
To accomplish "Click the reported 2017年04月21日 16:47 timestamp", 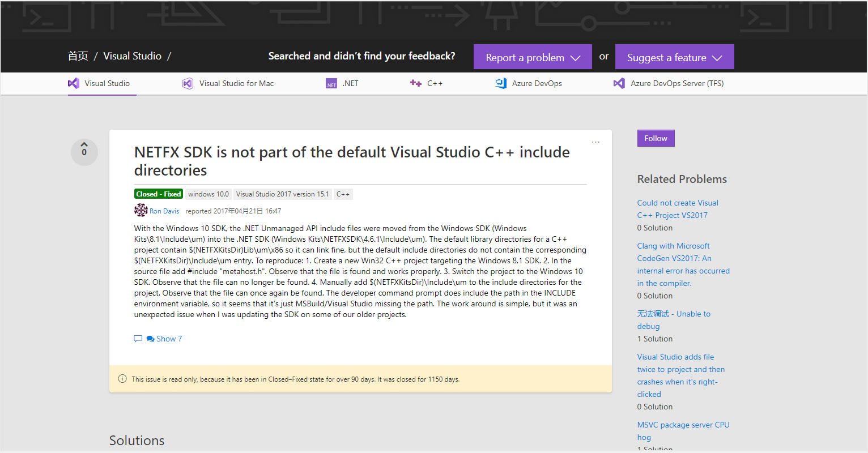I will click(x=233, y=211).
